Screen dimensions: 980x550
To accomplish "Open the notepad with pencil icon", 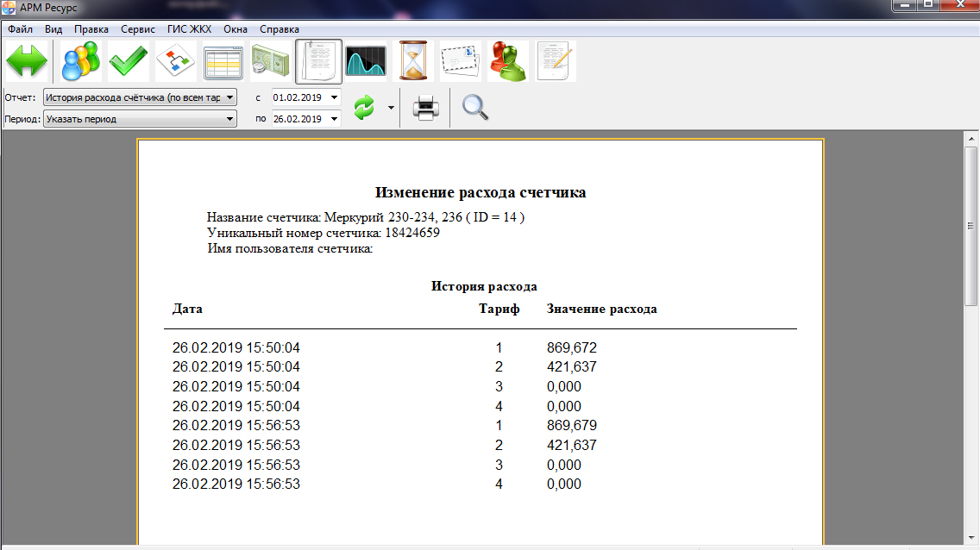I will coord(556,62).
